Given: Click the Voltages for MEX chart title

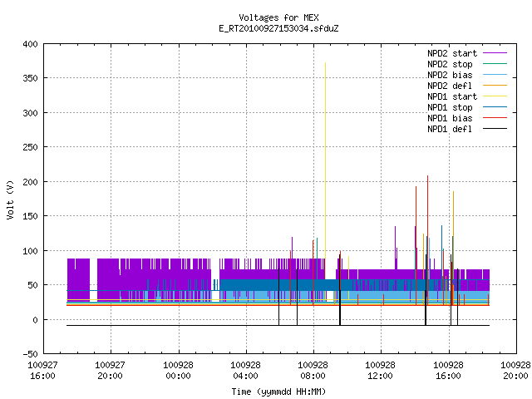Looking at the screenshot, I should (278, 17).
